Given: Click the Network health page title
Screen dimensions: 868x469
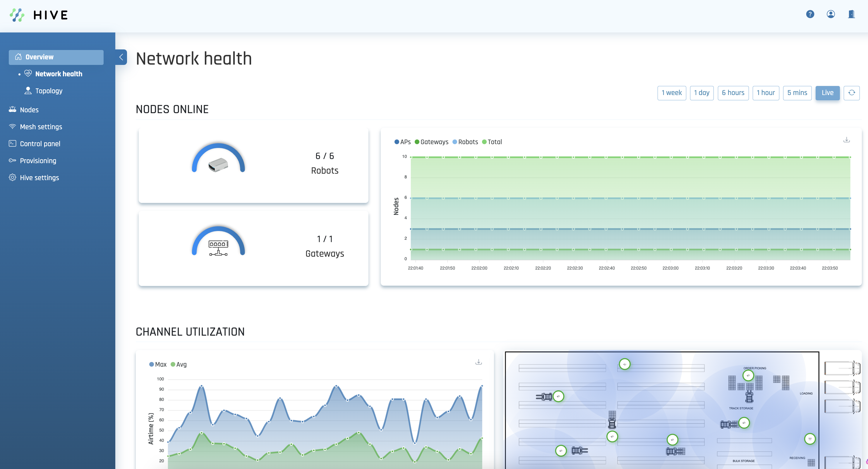Looking at the screenshot, I should pyautogui.click(x=194, y=58).
